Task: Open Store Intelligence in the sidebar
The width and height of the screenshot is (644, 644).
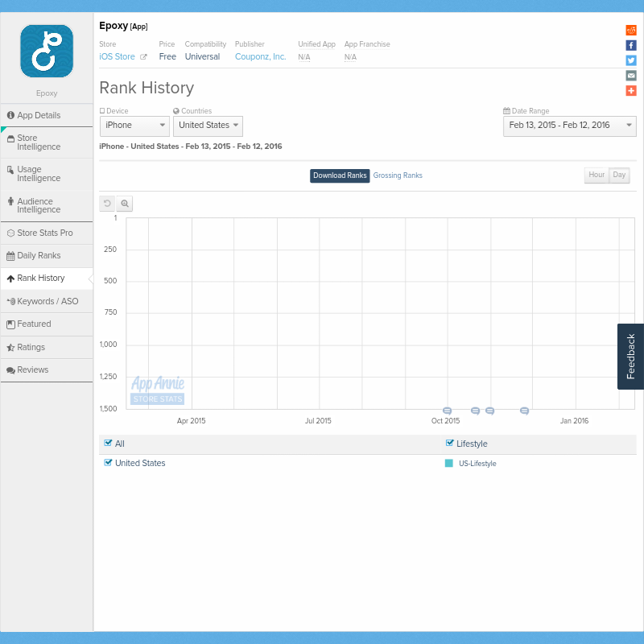Action: pyautogui.click(x=47, y=142)
